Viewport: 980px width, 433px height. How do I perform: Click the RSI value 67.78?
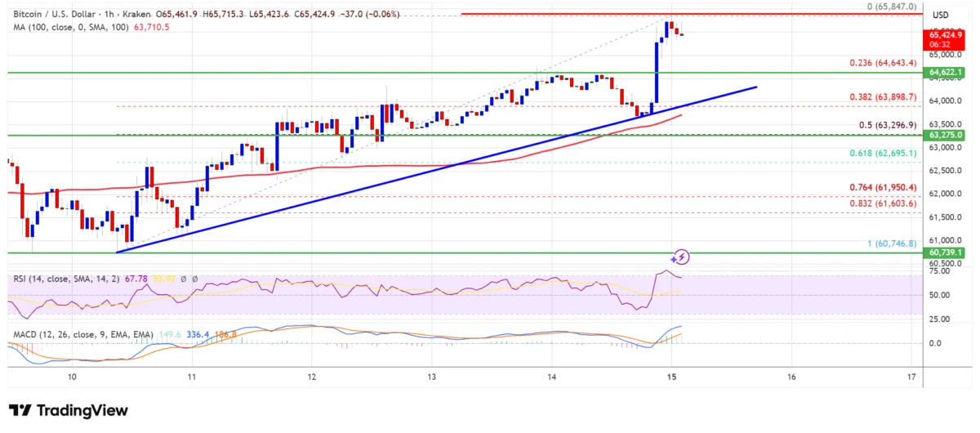coord(136,279)
